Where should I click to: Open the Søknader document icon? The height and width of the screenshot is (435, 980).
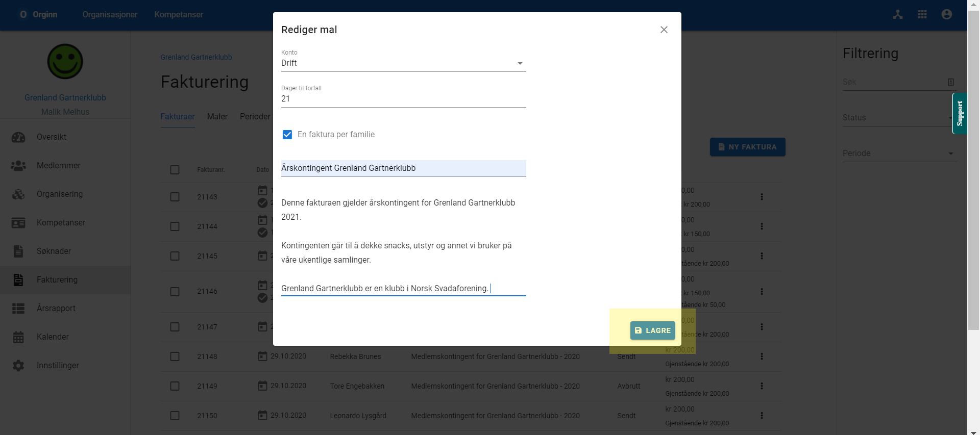pos(18,251)
